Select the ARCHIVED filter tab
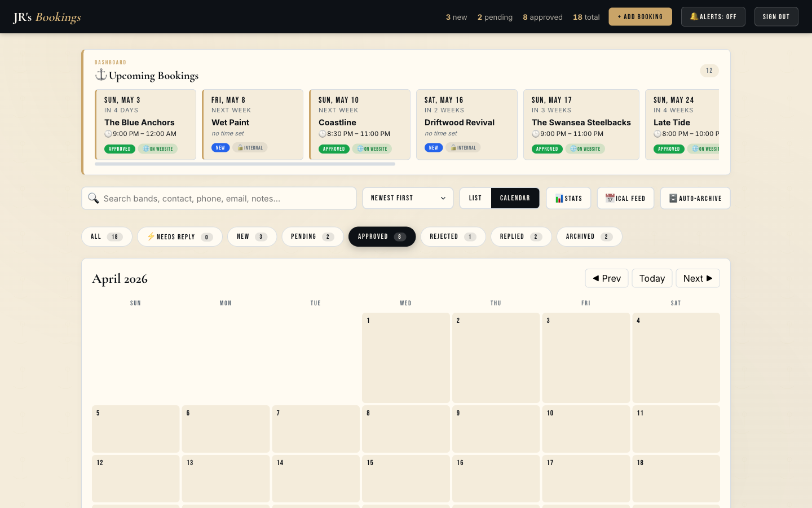 [x=589, y=237]
